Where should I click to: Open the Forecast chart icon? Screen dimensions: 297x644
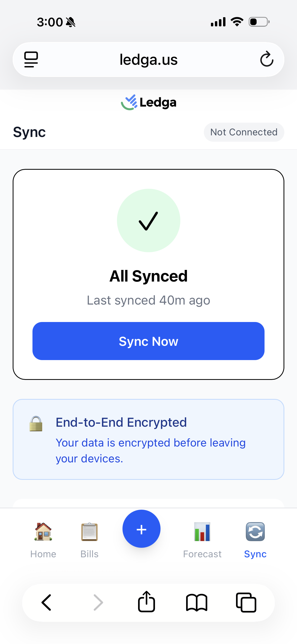(202, 532)
